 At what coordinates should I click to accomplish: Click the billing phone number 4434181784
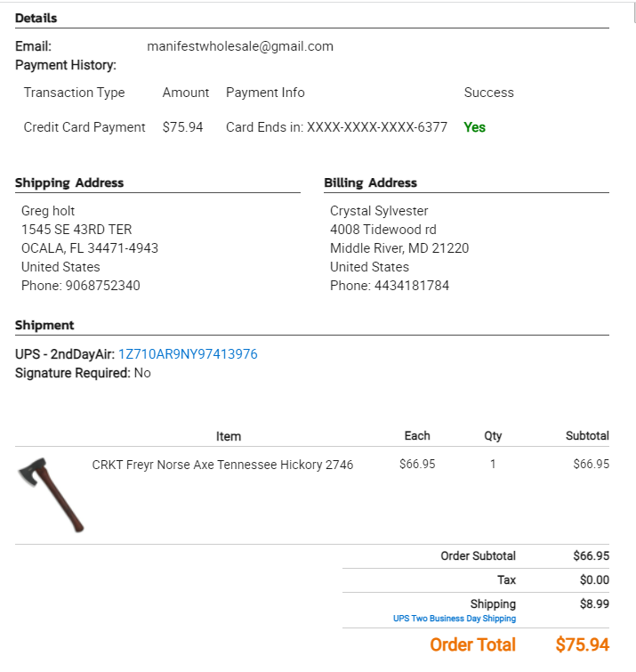(x=412, y=286)
